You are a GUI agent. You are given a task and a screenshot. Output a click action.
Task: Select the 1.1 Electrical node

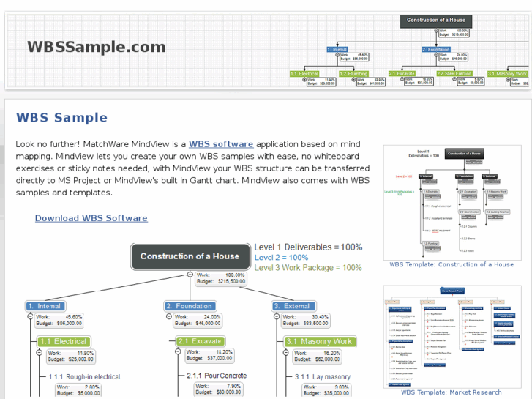pyautogui.click(x=64, y=341)
